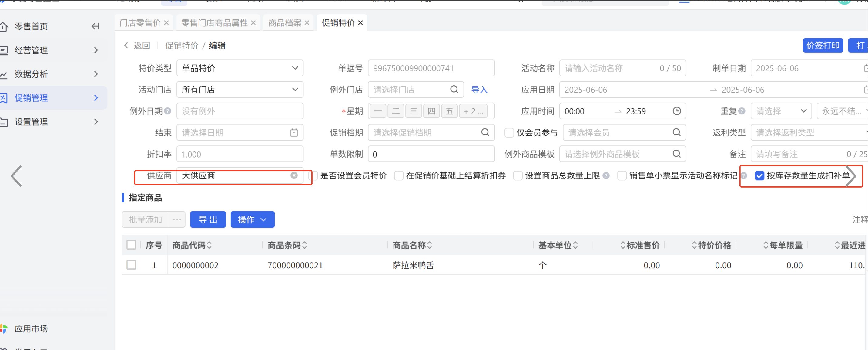Select the row checkbox for 萨拉米鸭舌
This screenshot has height=350, width=868.
[x=131, y=265]
